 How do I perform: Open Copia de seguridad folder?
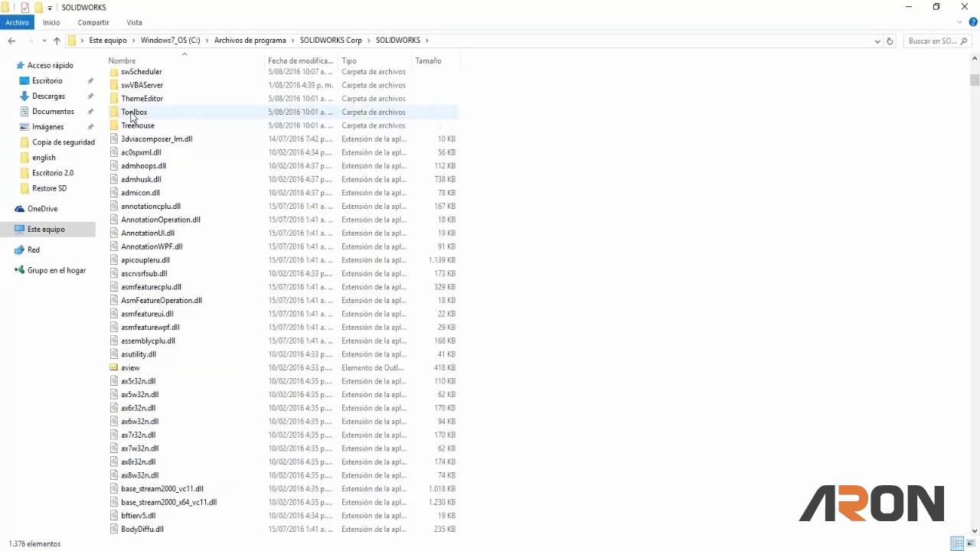64,142
